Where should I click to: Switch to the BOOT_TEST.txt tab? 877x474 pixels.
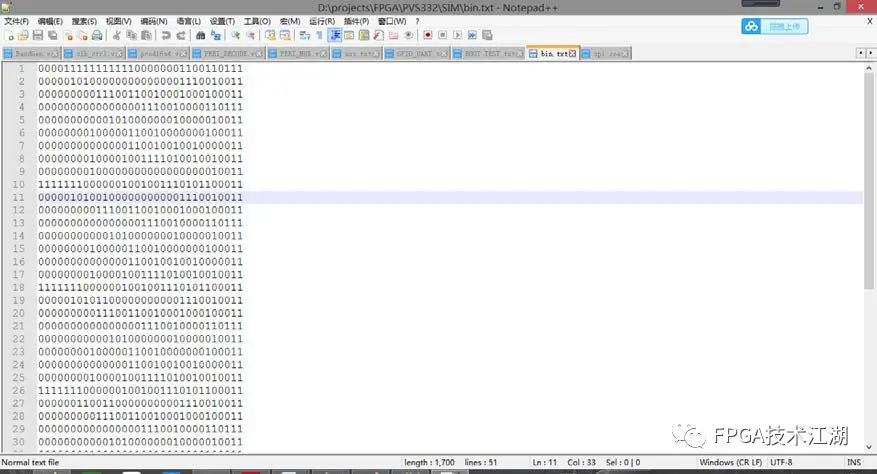(x=487, y=53)
